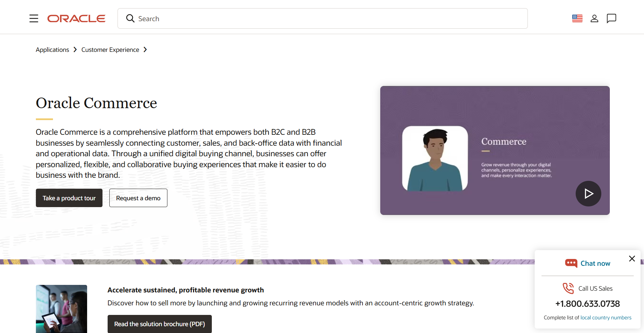Viewport: 644px width, 333px height.
Task: Select the red chat bubble icon
Action: click(571, 263)
